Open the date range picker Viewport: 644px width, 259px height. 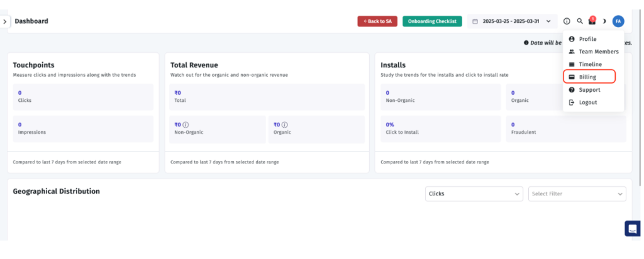point(512,21)
